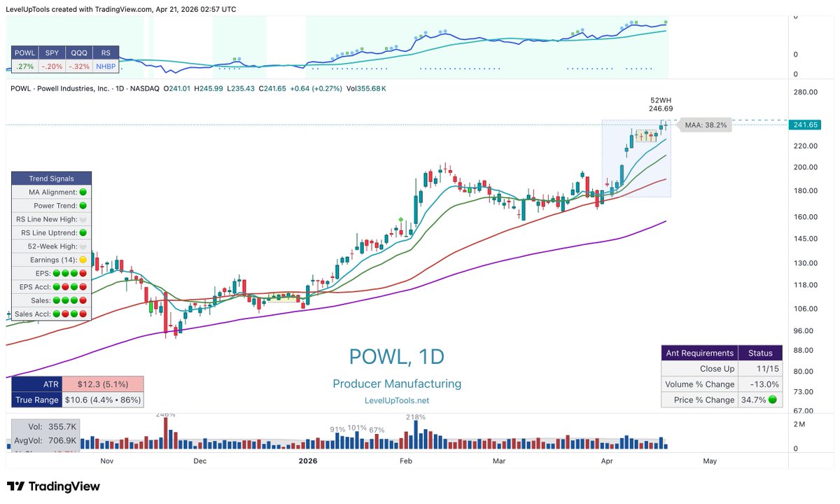Click the RS header cell
The height and width of the screenshot is (504, 840).
tap(106, 53)
